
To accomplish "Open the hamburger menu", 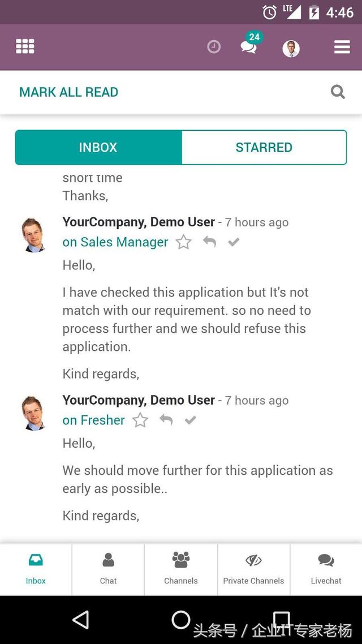I will point(341,47).
